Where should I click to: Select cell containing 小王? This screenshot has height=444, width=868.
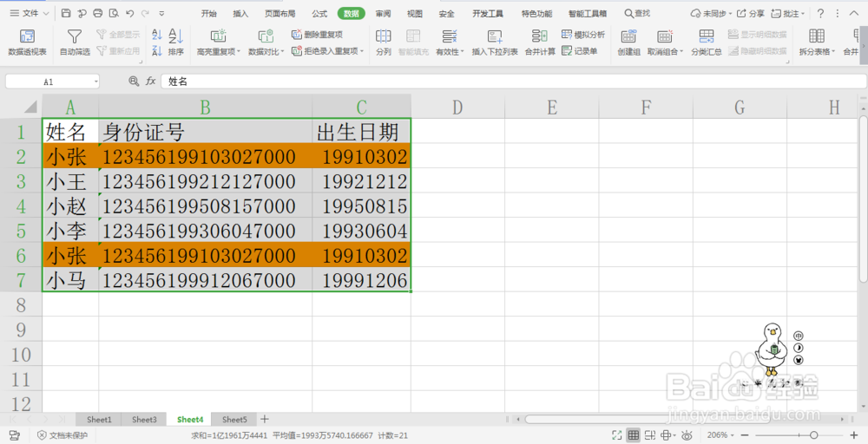click(x=70, y=181)
